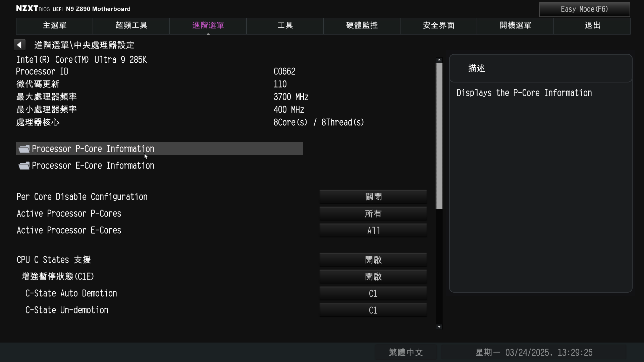Click the scrollbar down arrow
The image size is (644, 362).
439,327
